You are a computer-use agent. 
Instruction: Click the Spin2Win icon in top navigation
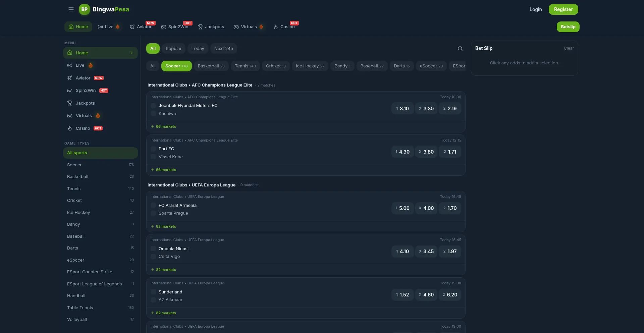click(164, 27)
